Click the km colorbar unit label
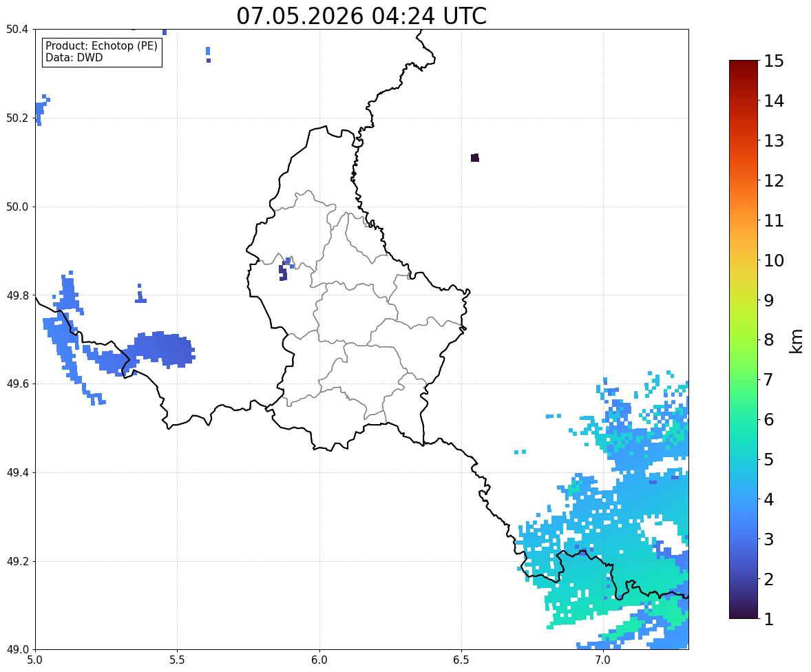 click(796, 341)
